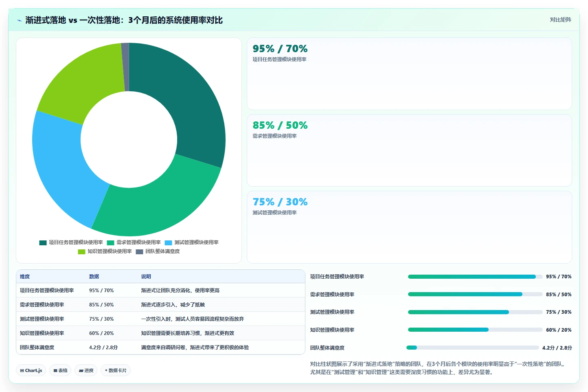Click the 数据卡片 tag chip
The width and height of the screenshot is (588, 392).
[116, 370]
